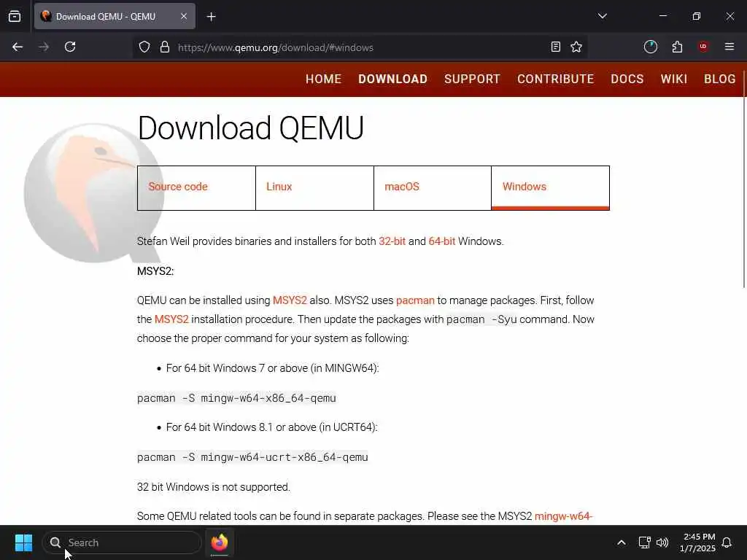Open the SUPPORT nav item

(472, 79)
